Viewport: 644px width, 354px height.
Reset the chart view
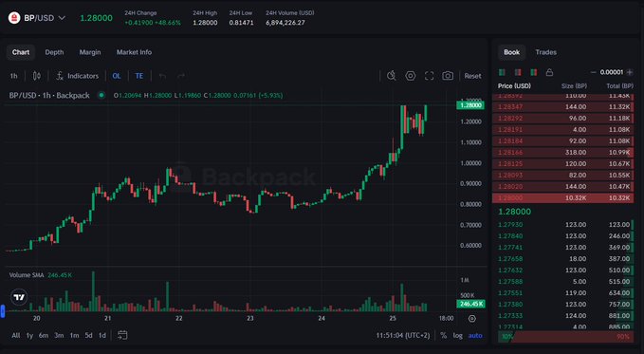pyautogui.click(x=472, y=76)
